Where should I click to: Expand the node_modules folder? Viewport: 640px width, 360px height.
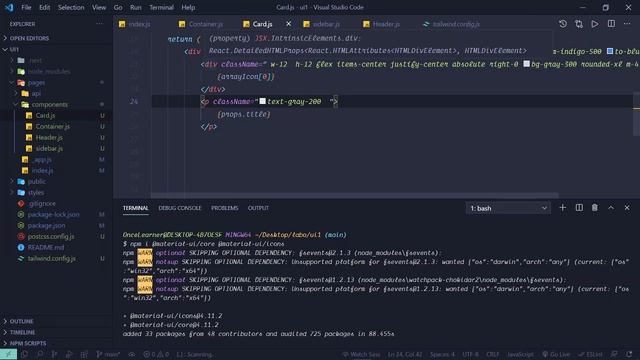tap(49, 71)
